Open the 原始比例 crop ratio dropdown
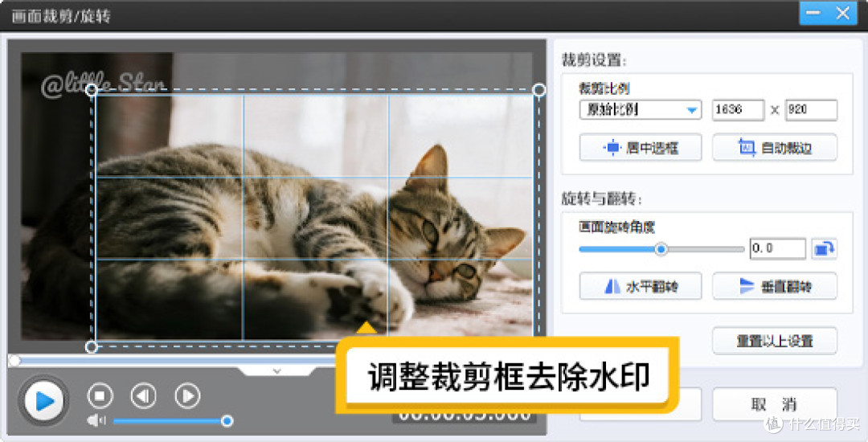Image resolution: width=868 pixels, height=442 pixels. pos(641,109)
